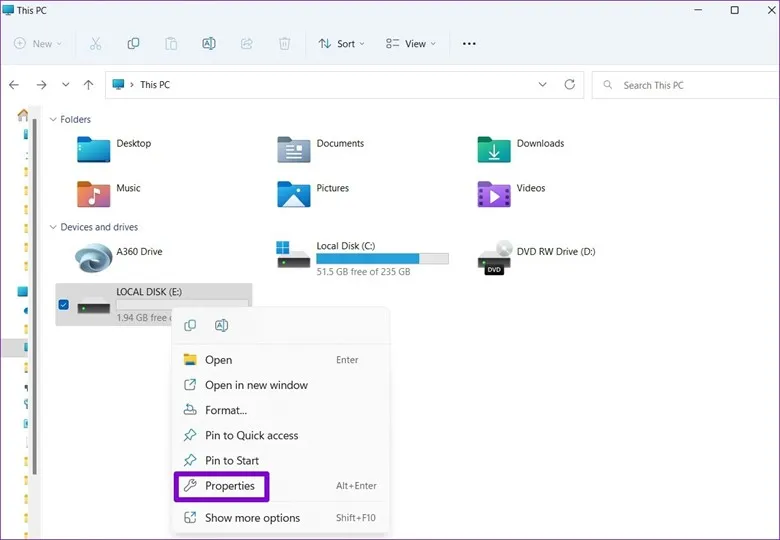Click the Delete trash icon in toolbar

[285, 44]
